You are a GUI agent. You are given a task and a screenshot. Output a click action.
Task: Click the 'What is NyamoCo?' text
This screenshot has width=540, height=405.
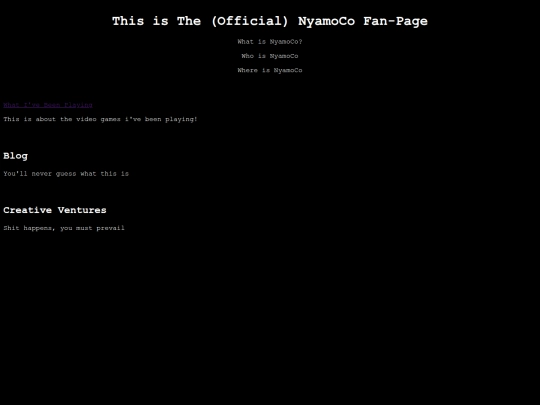pos(270,42)
